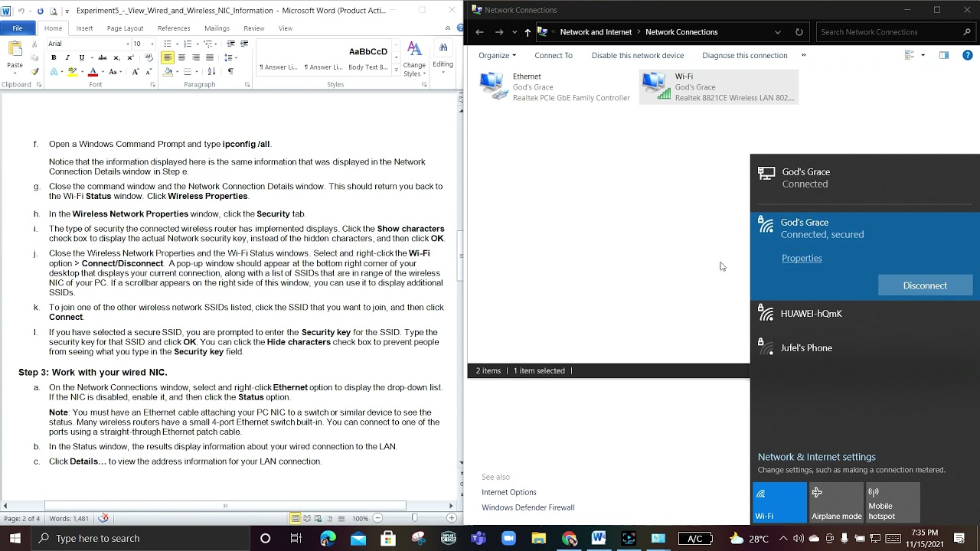The height and width of the screenshot is (551, 980).
Task: Click the red font color button
Action: click(93, 71)
